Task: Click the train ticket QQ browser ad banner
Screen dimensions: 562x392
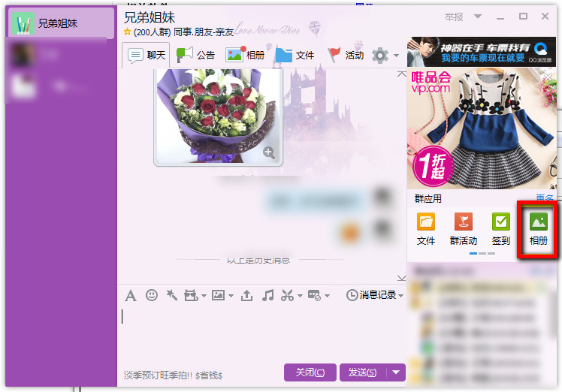Action: [482, 52]
